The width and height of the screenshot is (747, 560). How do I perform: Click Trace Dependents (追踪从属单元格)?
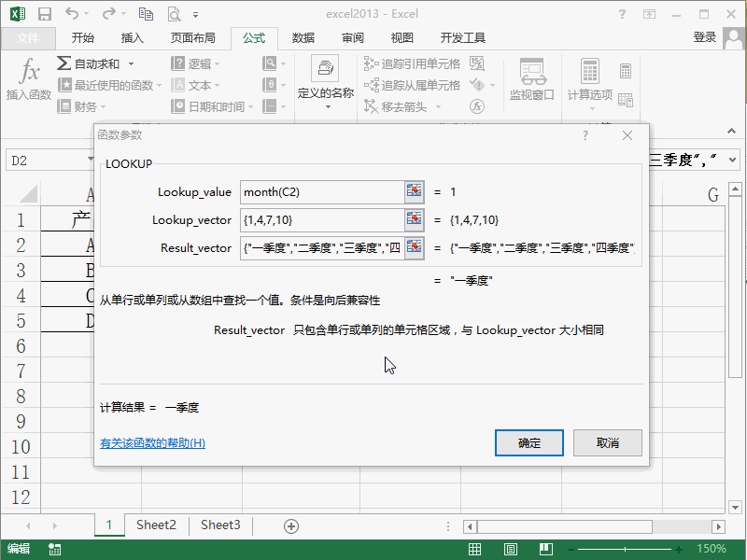[x=412, y=85]
